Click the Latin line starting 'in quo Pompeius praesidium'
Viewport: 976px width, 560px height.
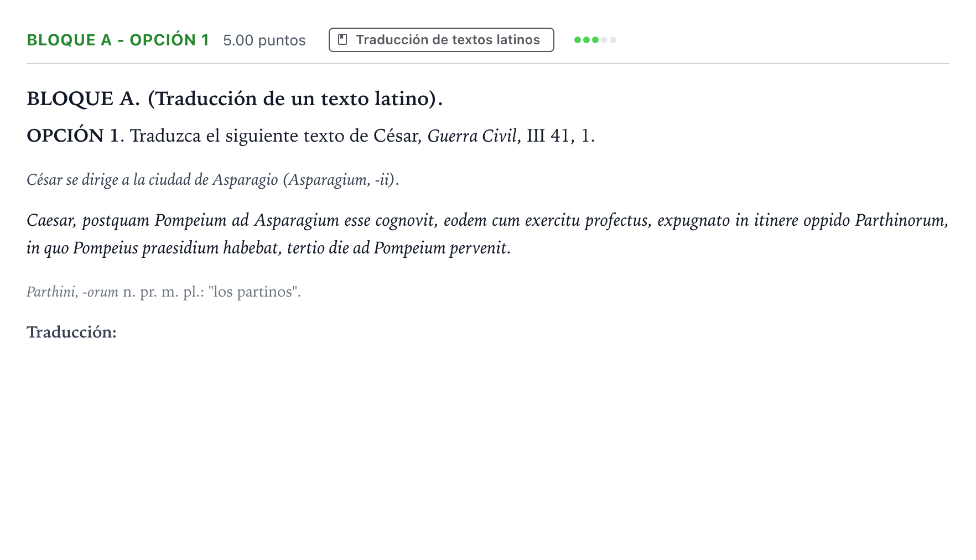(x=268, y=248)
